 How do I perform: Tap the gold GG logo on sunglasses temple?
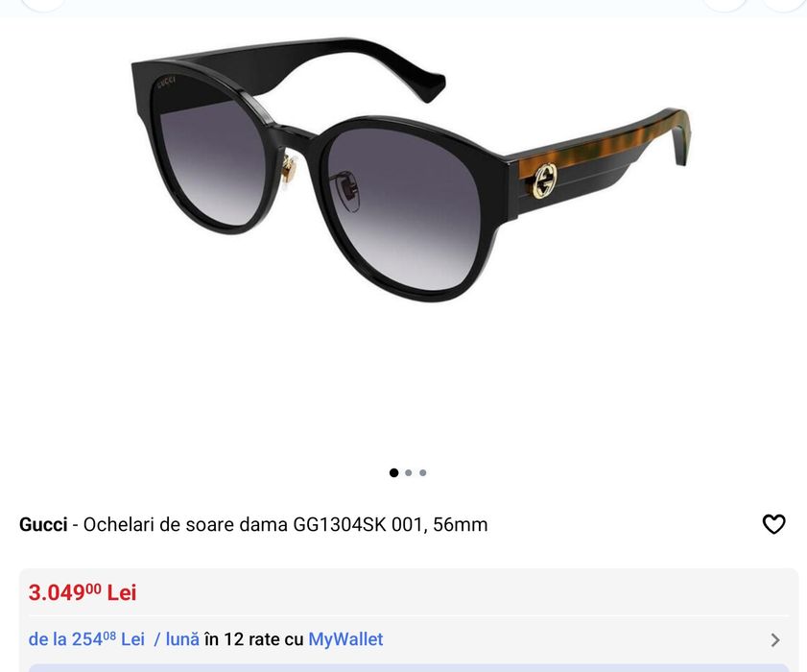[x=546, y=180]
